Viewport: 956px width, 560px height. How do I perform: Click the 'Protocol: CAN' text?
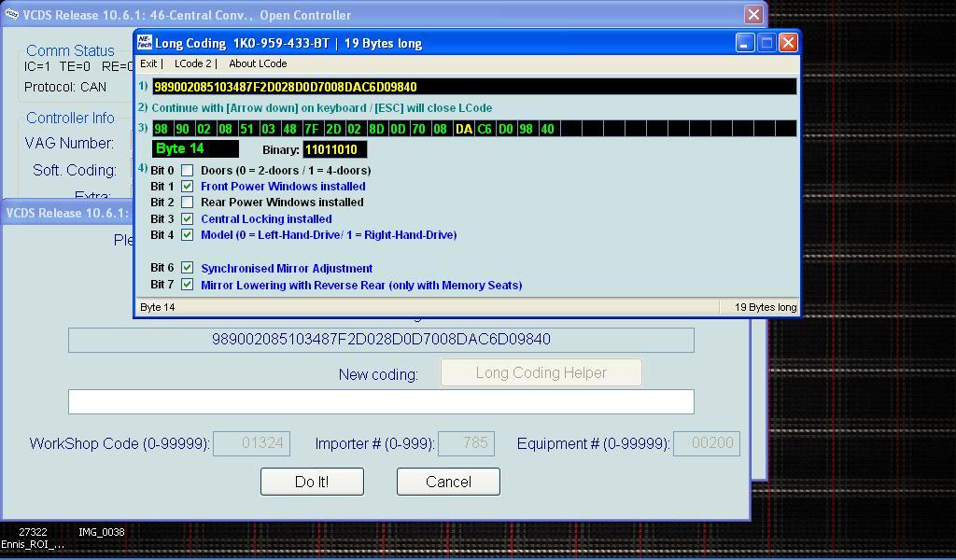tap(65, 87)
